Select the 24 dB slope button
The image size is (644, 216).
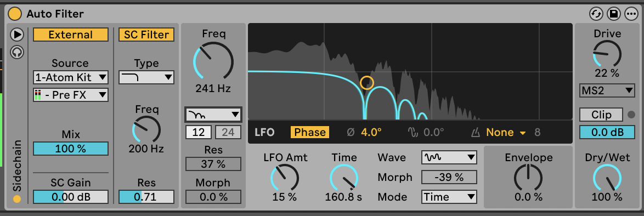click(x=228, y=132)
